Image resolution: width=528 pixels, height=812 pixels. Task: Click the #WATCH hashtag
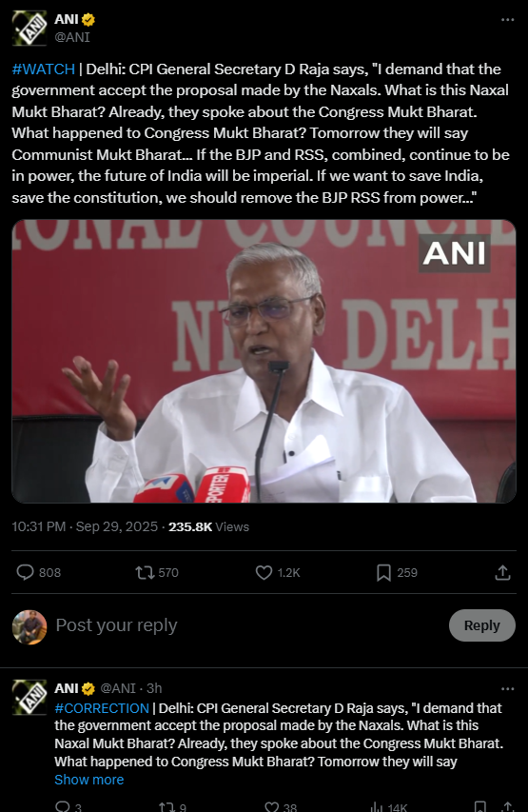point(44,69)
